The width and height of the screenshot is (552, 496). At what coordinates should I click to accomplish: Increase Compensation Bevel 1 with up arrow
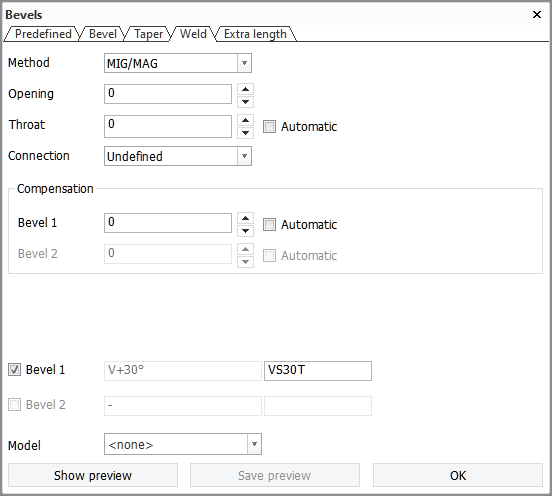coord(245,218)
